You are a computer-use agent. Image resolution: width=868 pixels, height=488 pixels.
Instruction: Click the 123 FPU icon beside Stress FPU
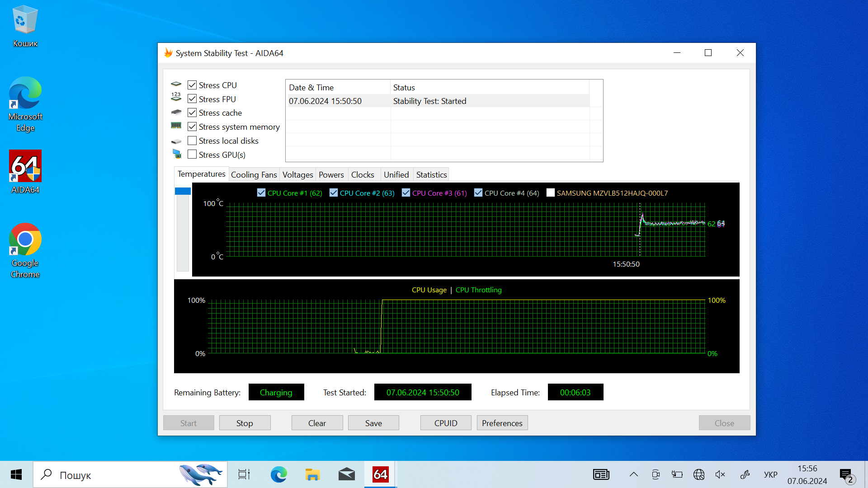coord(176,97)
